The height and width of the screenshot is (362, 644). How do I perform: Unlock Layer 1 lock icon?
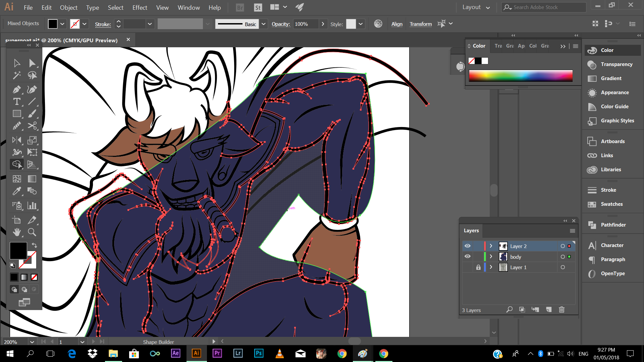pyautogui.click(x=478, y=267)
